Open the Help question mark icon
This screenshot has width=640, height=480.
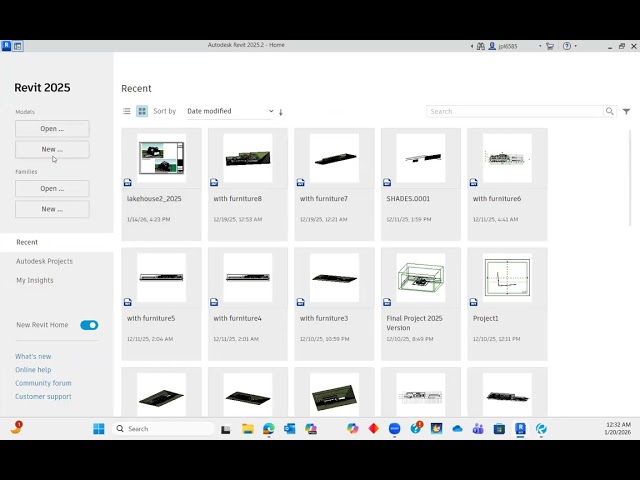pyautogui.click(x=566, y=45)
